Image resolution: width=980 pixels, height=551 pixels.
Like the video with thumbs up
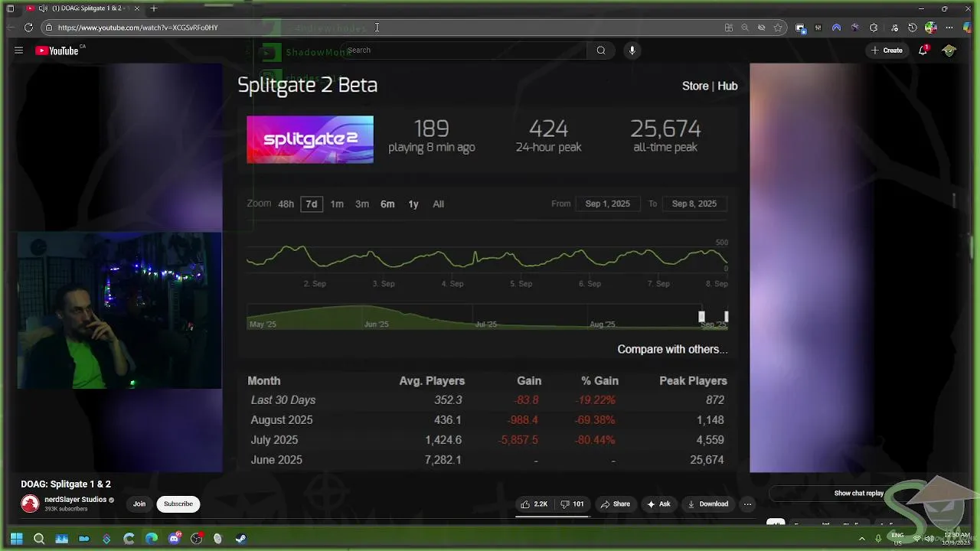pos(534,504)
